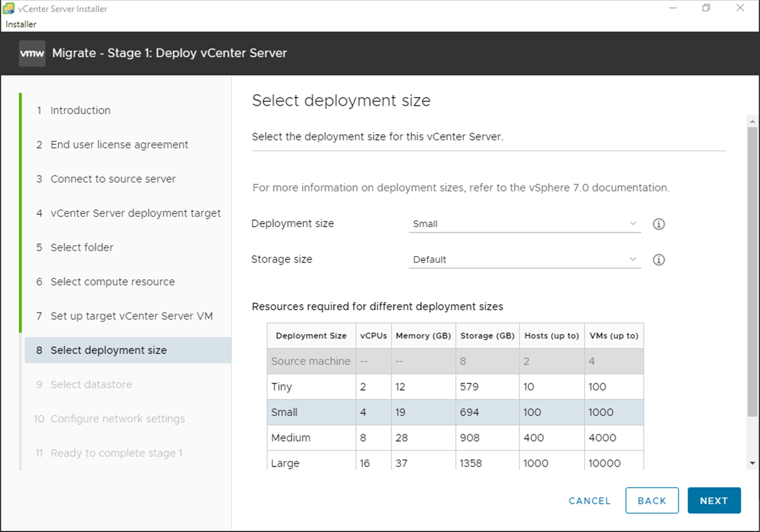Click the Memory (GB) column header
This screenshot has width=760, height=532.
click(x=423, y=336)
